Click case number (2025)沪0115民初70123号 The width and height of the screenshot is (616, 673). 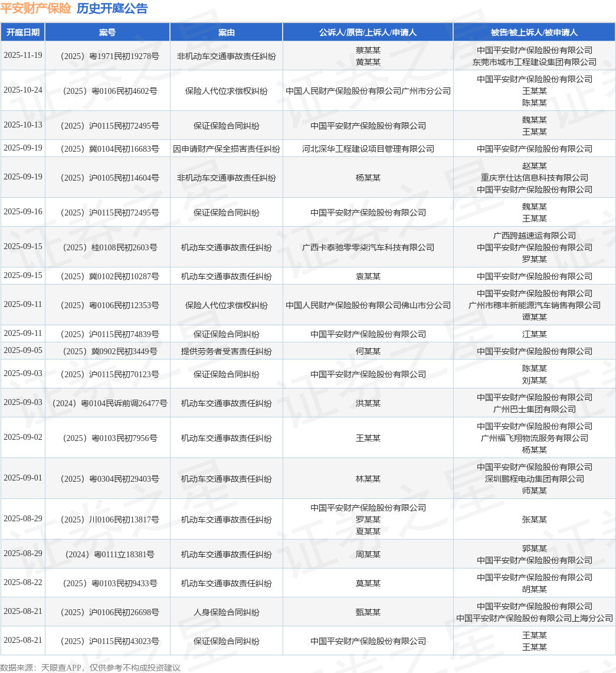(x=109, y=375)
